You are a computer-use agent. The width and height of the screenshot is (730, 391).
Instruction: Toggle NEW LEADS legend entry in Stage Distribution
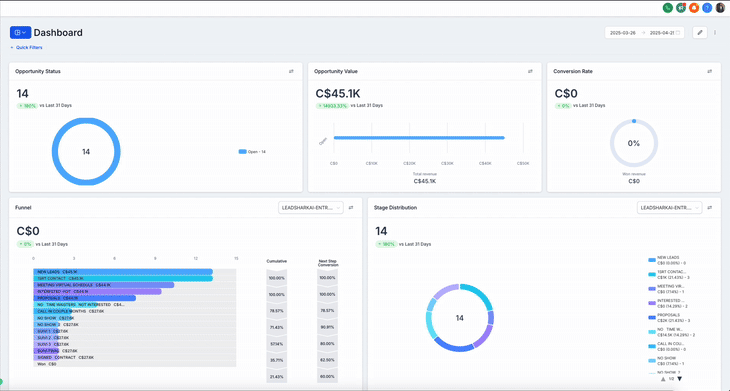click(667, 260)
